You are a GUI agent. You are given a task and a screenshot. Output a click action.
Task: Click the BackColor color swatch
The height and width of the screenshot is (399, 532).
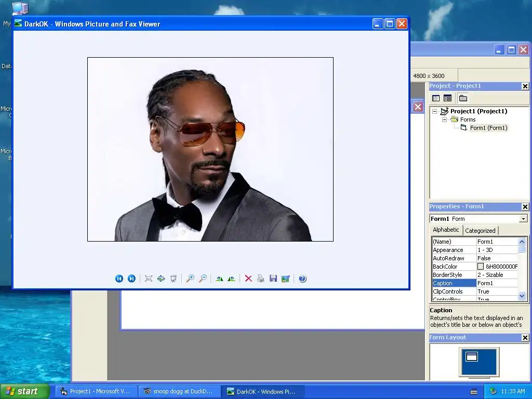point(481,267)
